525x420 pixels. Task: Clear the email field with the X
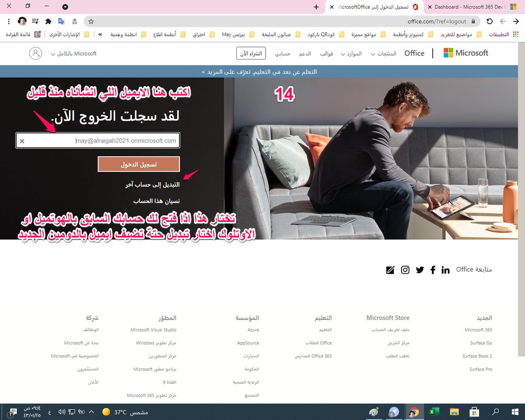[x=22, y=141]
